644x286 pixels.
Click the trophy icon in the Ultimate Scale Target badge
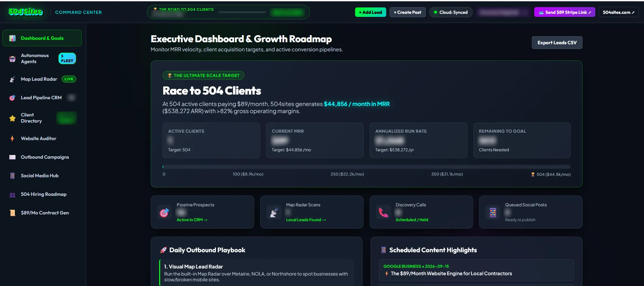(x=170, y=76)
